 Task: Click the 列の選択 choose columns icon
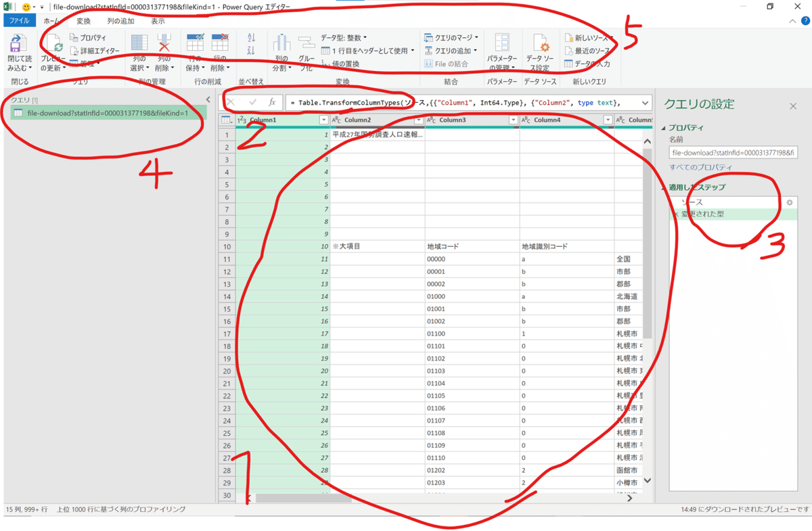tap(139, 43)
